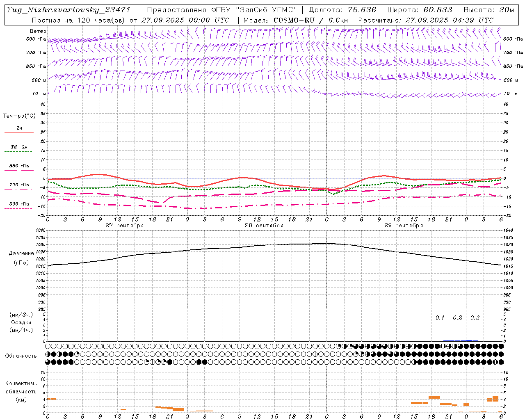Screen dimensions: 525x420
Task: Click the '850 гПа' temperature legend entry
Action: click(x=19, y=166)
